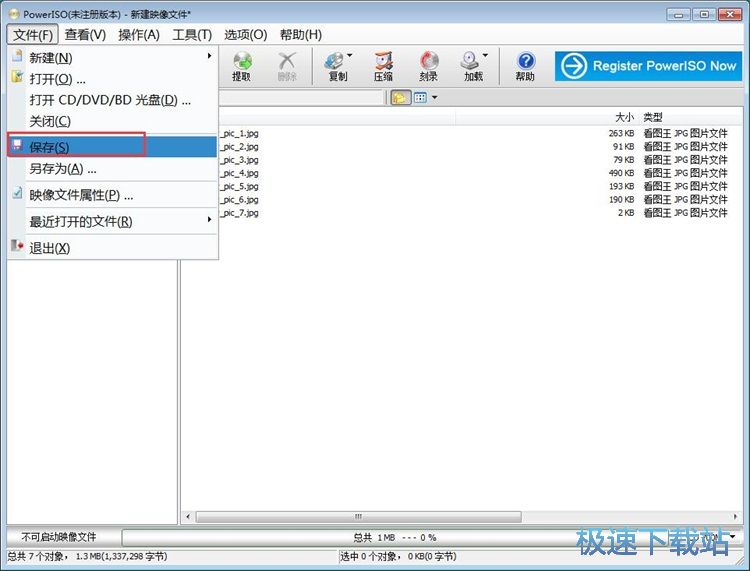Open the Mount (加载) dropdown arrow
This screenshot has width=750, height=571.
(485, 55)
